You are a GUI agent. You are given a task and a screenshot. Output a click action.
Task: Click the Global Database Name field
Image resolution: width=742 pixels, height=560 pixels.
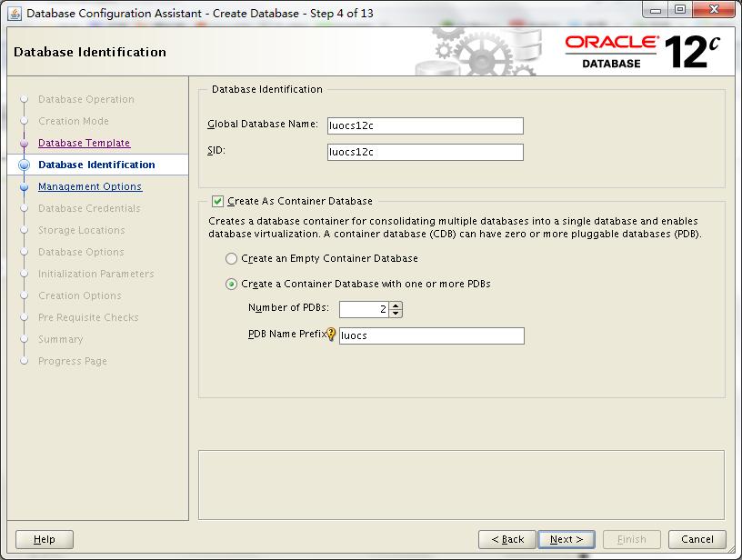click(x=426, y=125)
